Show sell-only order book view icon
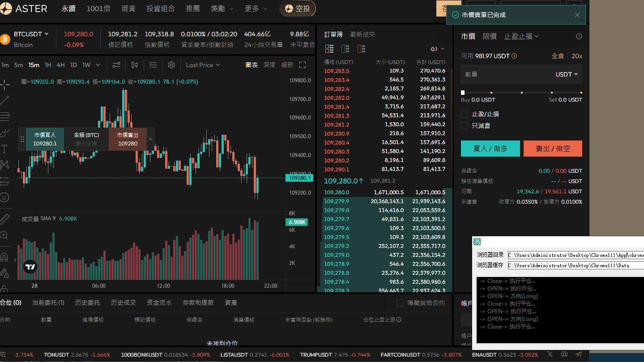 (x=361, y=49)
